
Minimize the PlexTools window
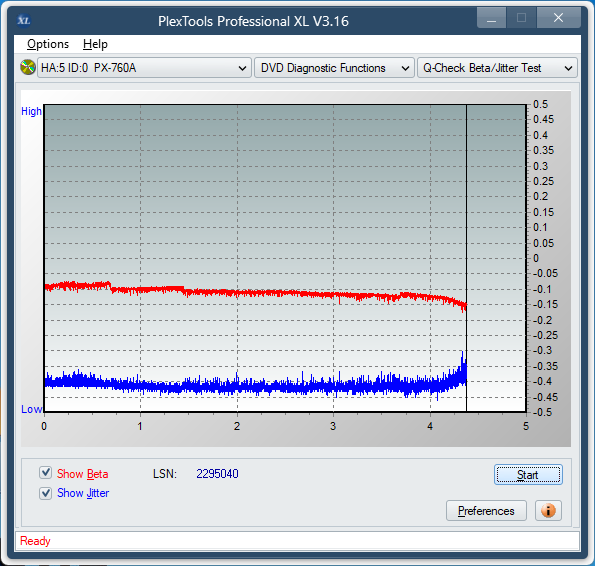pos(491,18)
